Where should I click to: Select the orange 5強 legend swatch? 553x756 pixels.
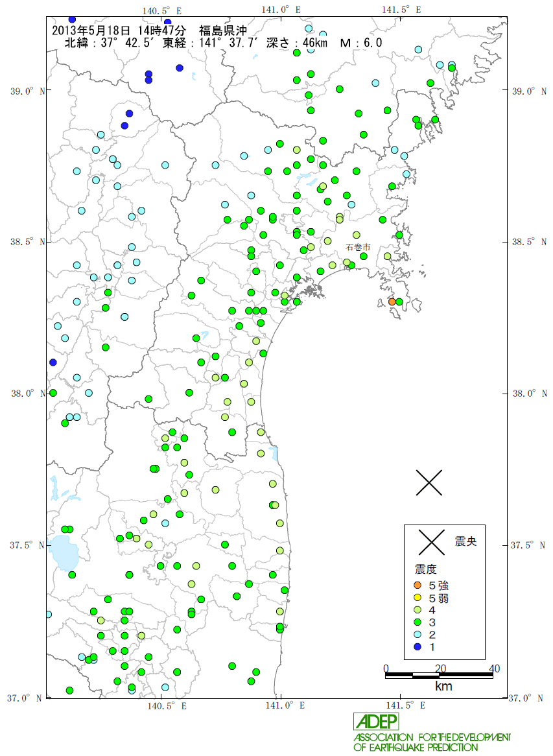[418, 585]
